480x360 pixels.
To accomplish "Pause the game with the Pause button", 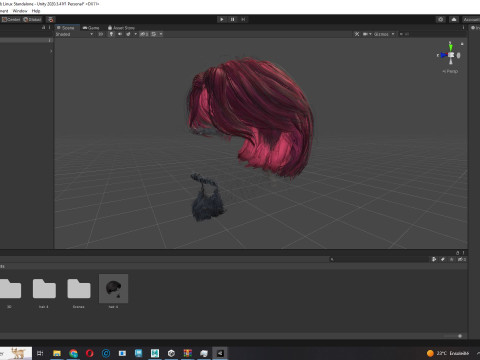I will point(232,19).
